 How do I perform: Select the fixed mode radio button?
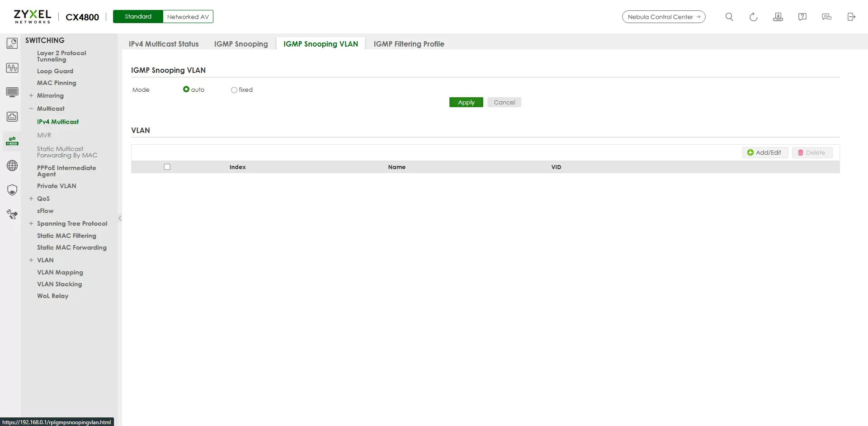(234, 90)
